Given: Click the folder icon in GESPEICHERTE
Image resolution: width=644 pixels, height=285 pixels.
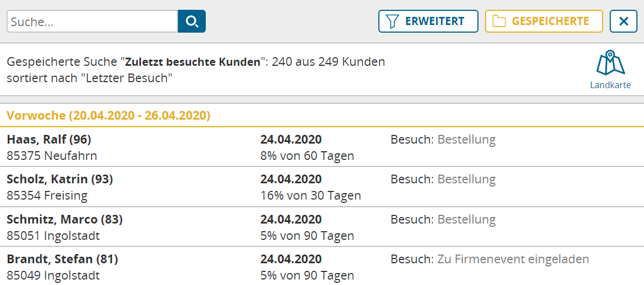Looking at the screenshot, I should [x=499, y=21].
